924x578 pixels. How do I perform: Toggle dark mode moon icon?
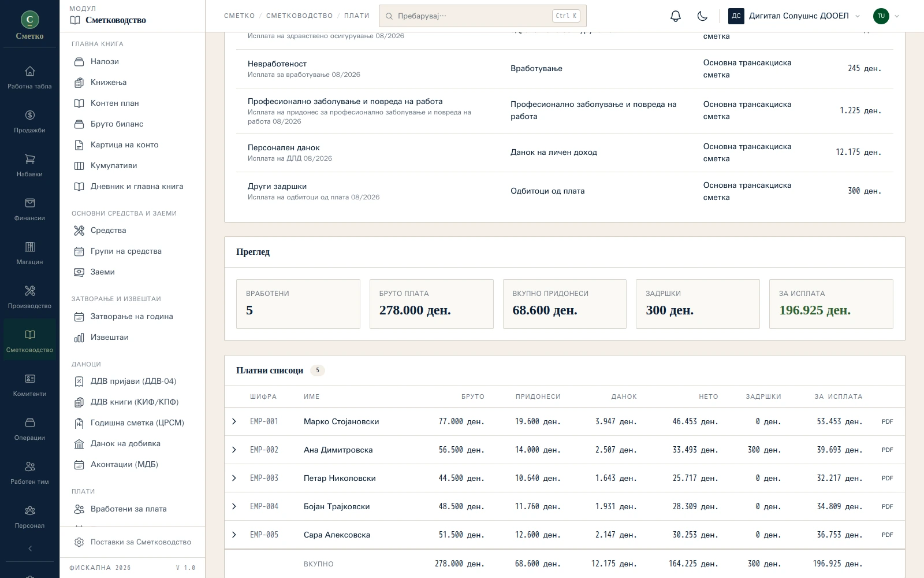tap(702, 16)
